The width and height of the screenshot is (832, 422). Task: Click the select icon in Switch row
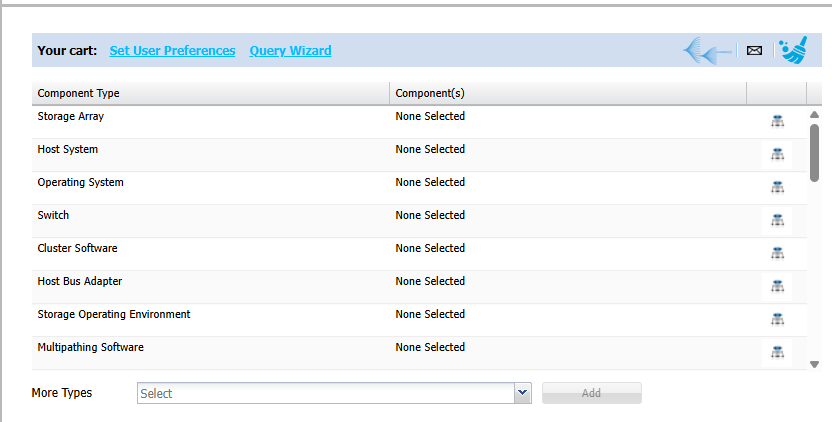(777, 220)
